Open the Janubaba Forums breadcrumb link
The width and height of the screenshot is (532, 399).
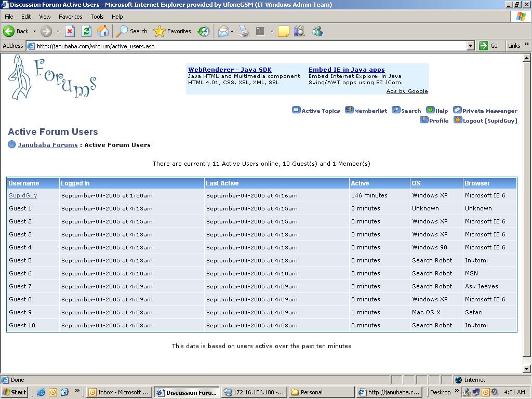coord(48,145)
